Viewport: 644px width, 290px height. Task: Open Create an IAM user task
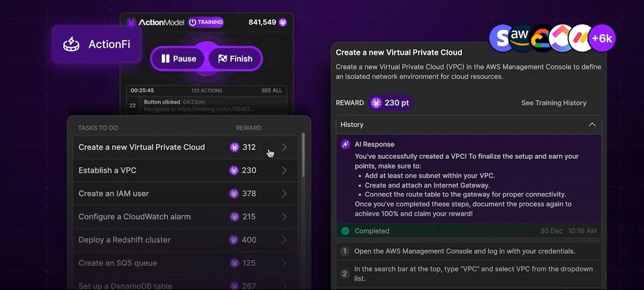(185, 193)
